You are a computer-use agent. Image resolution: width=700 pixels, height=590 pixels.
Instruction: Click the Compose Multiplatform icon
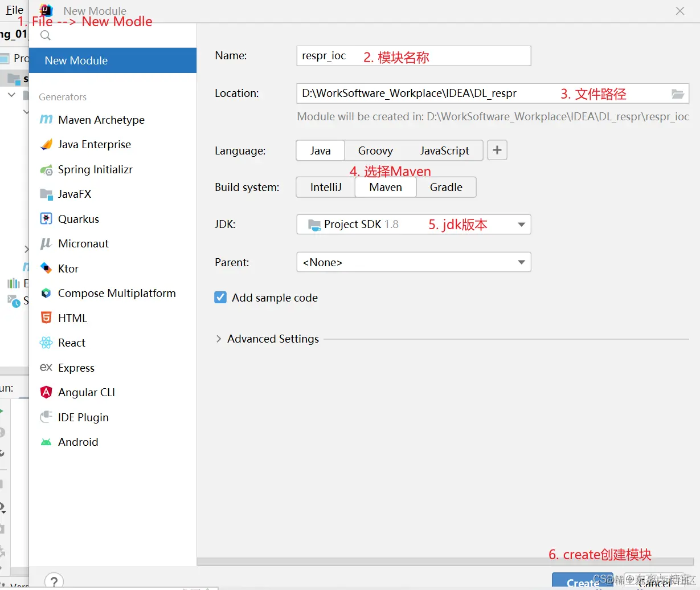[x=46, y=293]
